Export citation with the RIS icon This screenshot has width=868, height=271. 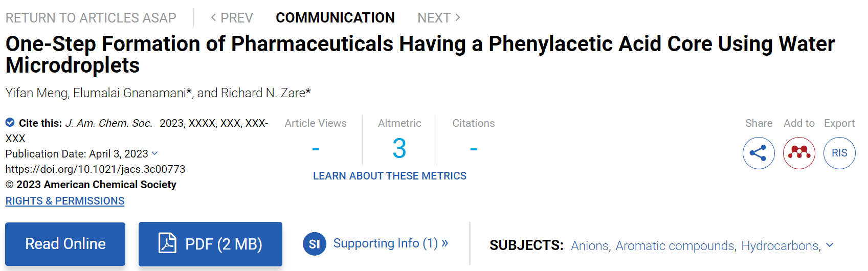tap(839, 153)
